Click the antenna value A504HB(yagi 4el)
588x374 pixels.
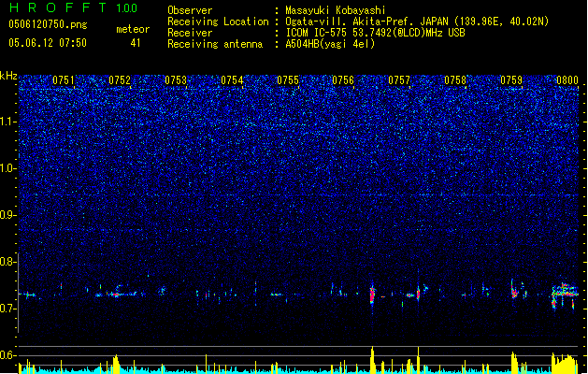(330, 44)
